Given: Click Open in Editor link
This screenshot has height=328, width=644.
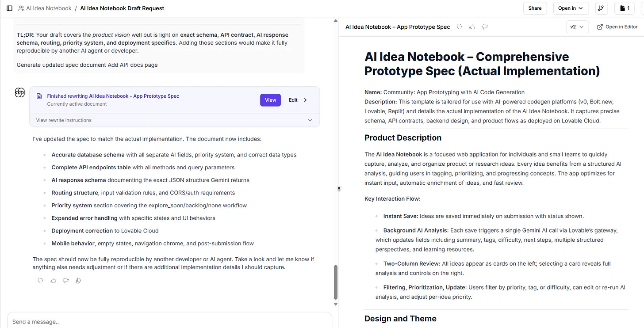Looking at the screenshot, I should click(x=617, y=27).
